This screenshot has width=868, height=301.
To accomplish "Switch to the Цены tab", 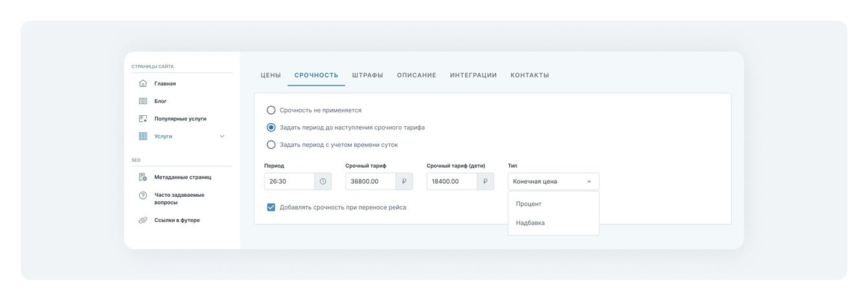I will [x=271, y=75].
